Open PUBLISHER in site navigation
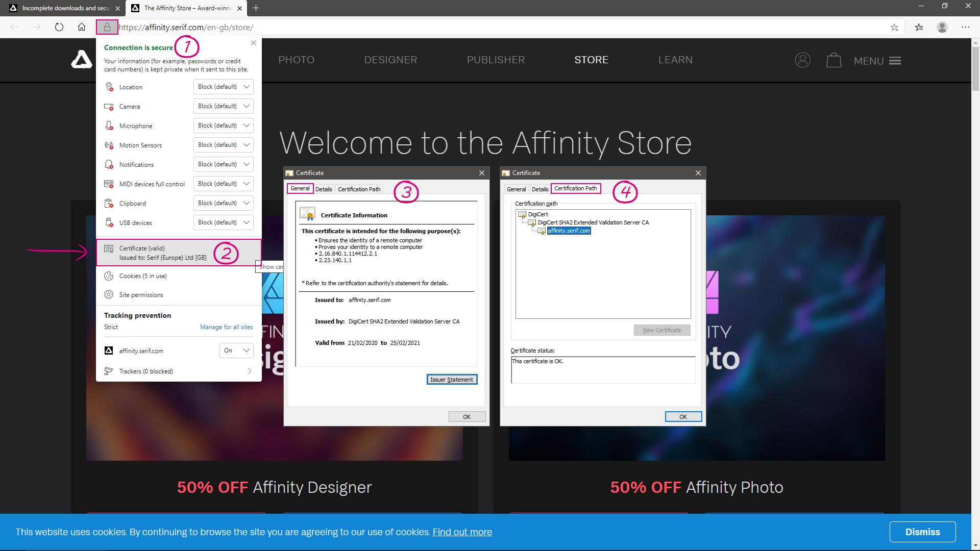Viewport: 980px width, 551px height. 496,60
